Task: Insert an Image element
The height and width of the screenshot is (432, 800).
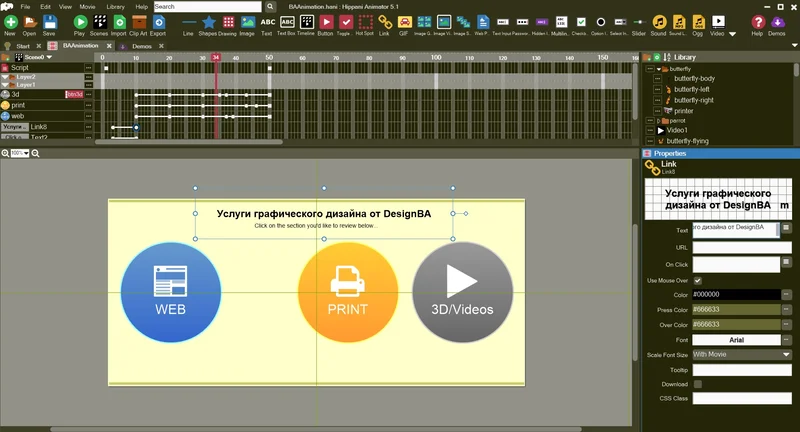Action: [247, 25]
